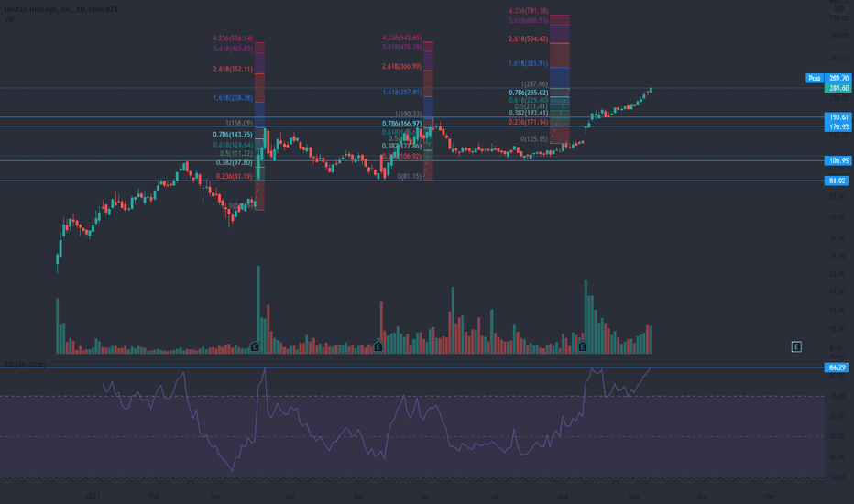Click the 1.618(381.91) Fibonacci label
The image size is (854, 504).
[x=529, y=63]
